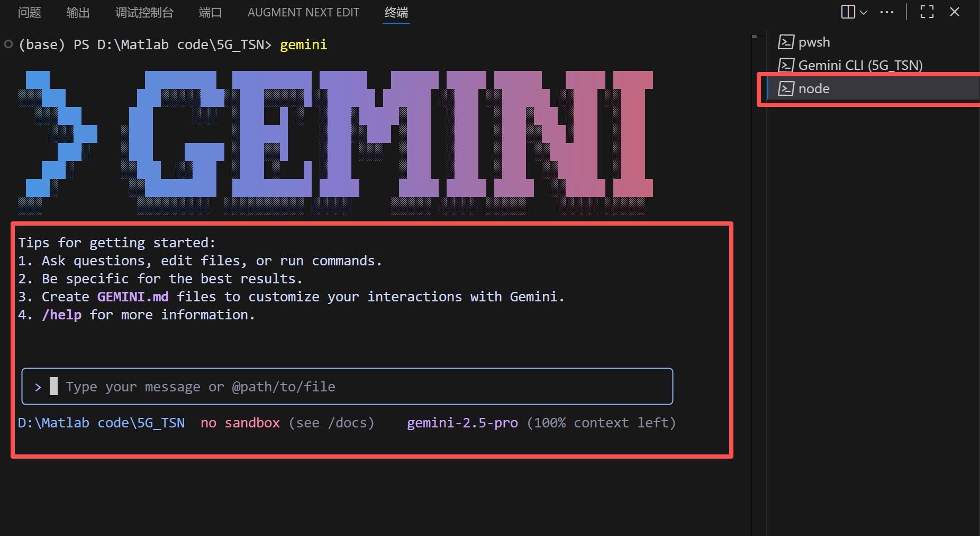Viewport: 980px width, 536px height.
Task: Maximize the panel with the fullscreen icon
Action: point(926,12)
